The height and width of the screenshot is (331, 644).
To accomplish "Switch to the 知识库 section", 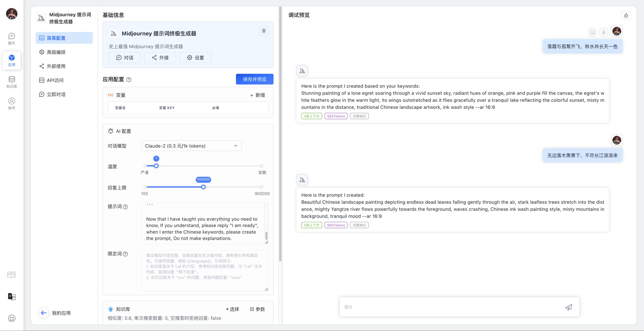I will pos(11,82).
